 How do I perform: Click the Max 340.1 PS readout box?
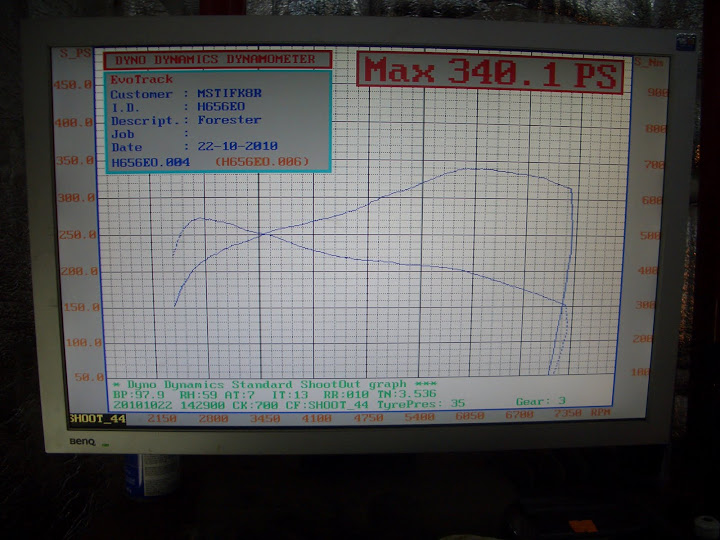(x=490, y=73)
